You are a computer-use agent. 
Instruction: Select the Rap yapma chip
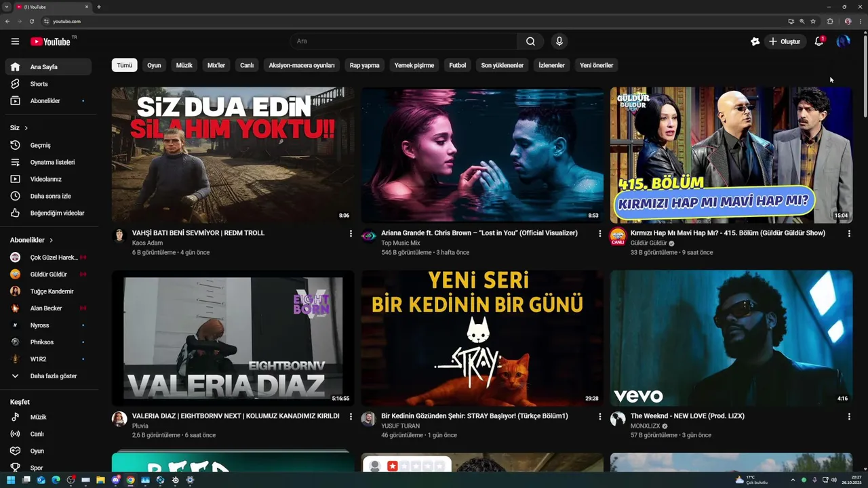[x=365, y=65]
